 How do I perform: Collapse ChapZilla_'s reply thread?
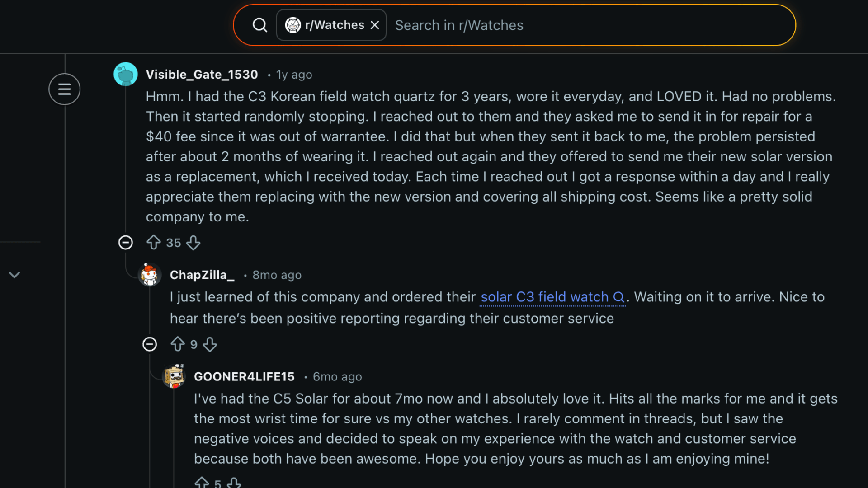tap(150, 344)
